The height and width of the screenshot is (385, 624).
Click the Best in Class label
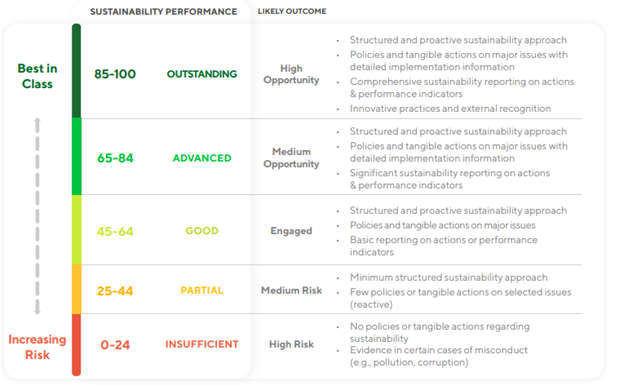click(37, 76)
